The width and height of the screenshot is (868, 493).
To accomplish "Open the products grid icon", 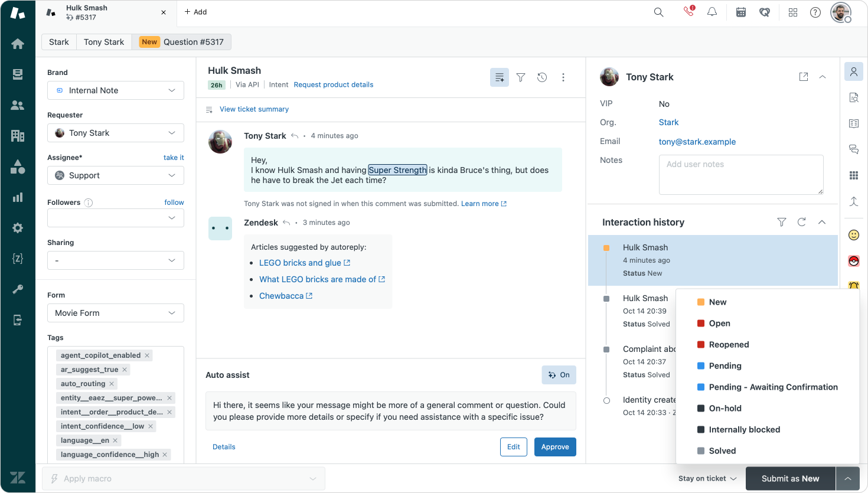I will pos(793,12).
